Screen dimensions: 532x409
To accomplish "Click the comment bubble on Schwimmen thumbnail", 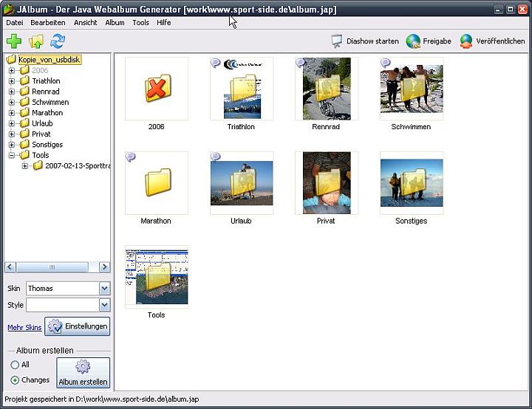I will click(386, 63).
